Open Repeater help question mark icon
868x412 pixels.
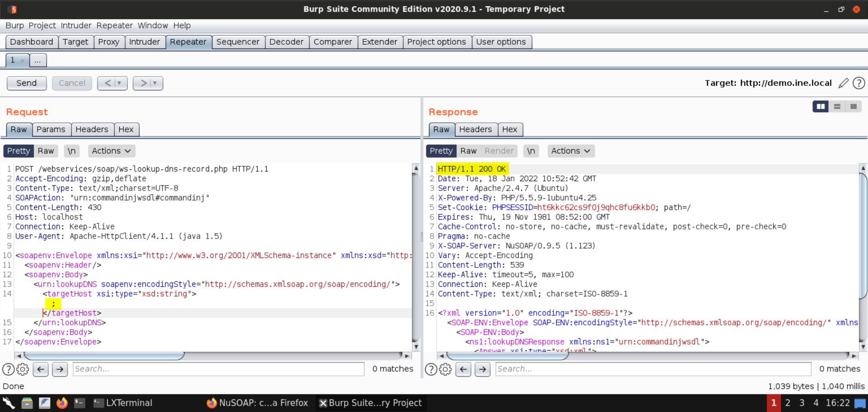[x=859, y=83]
